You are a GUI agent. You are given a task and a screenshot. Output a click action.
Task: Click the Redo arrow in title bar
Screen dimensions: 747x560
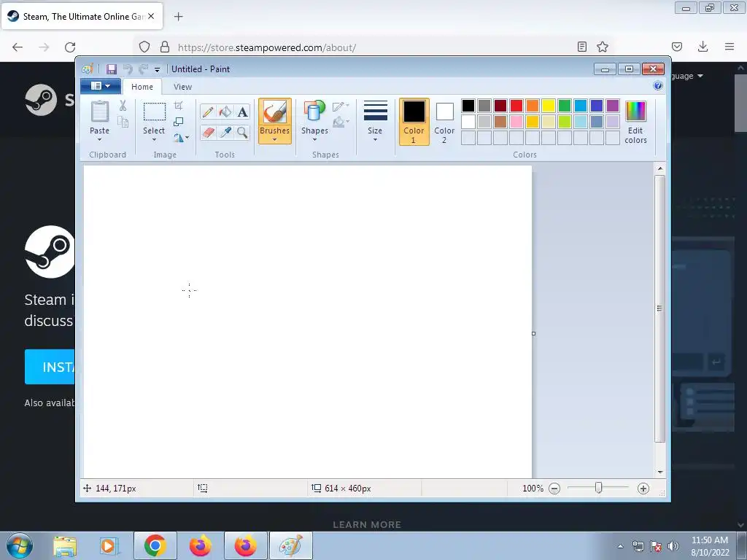pyautogui.click(x=144, y=69)
